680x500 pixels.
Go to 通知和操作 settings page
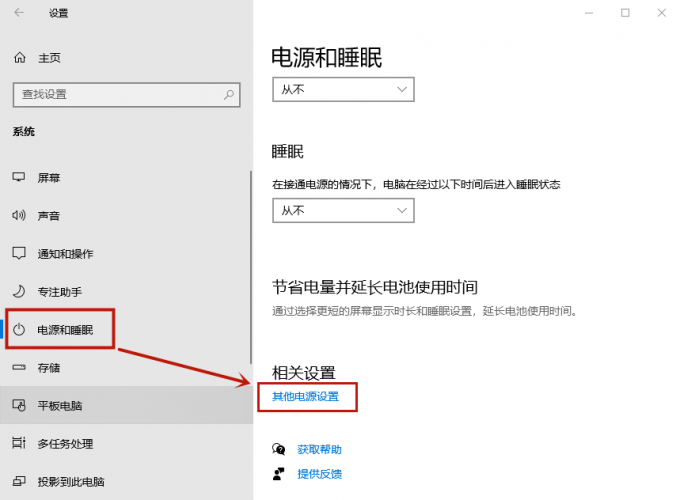tap(125, 254)
